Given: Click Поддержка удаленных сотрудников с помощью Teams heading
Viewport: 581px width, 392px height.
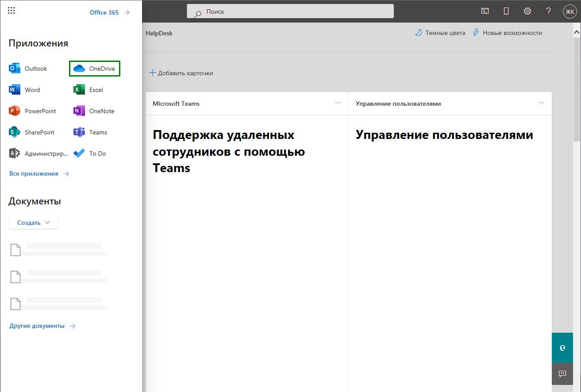Looking at the screenshot, I should pos(229,151).
